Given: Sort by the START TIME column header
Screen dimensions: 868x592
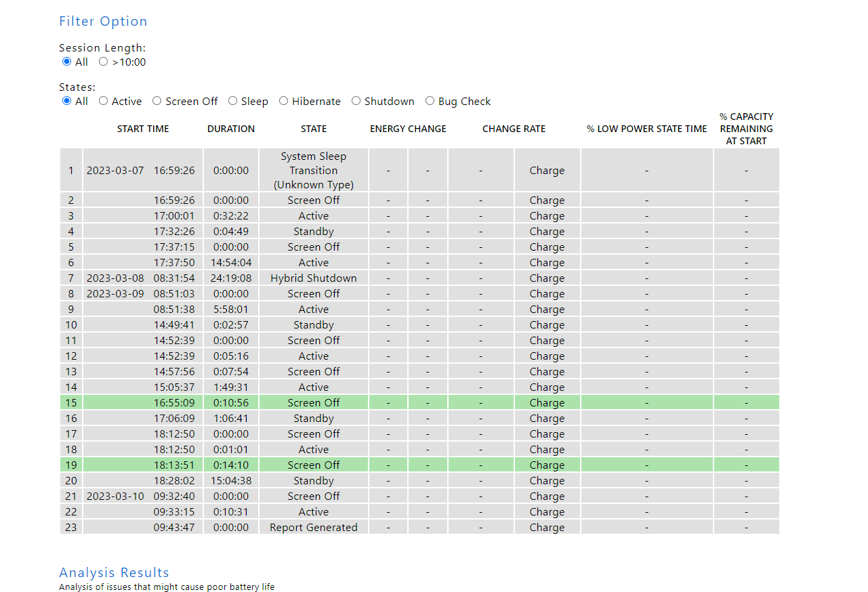Looking at the screenshot, I should [143, 129].
